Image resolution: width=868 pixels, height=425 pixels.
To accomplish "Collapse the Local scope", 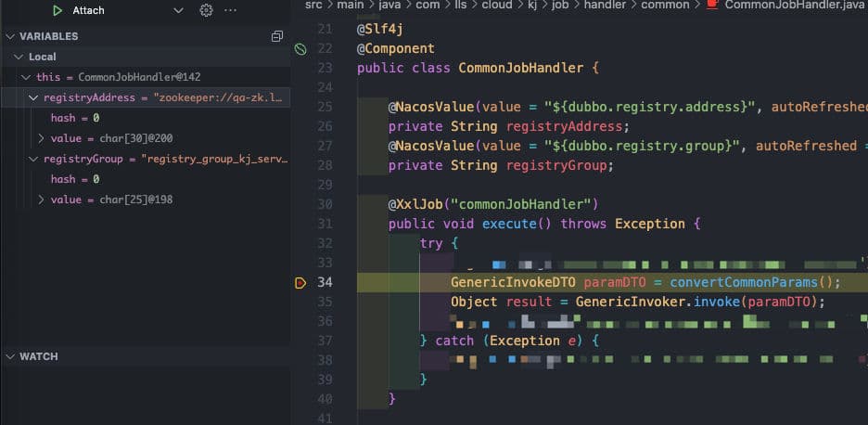I will (x=18, y=57).
